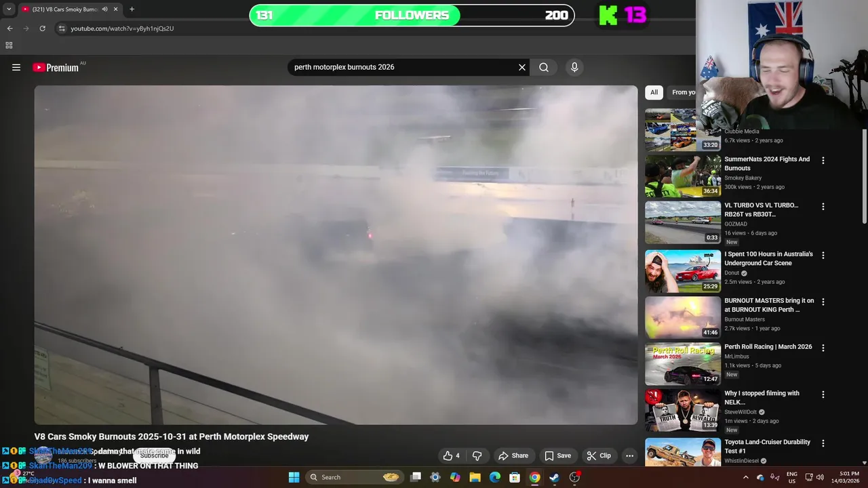Save the video to a playlist
Viewport: 868px width, 488px height.
[557, 455]
